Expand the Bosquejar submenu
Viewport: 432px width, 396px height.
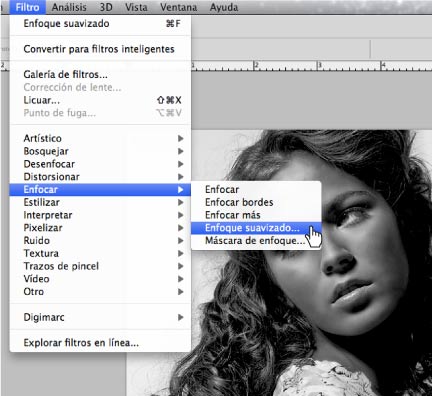(x=100, y=151)
